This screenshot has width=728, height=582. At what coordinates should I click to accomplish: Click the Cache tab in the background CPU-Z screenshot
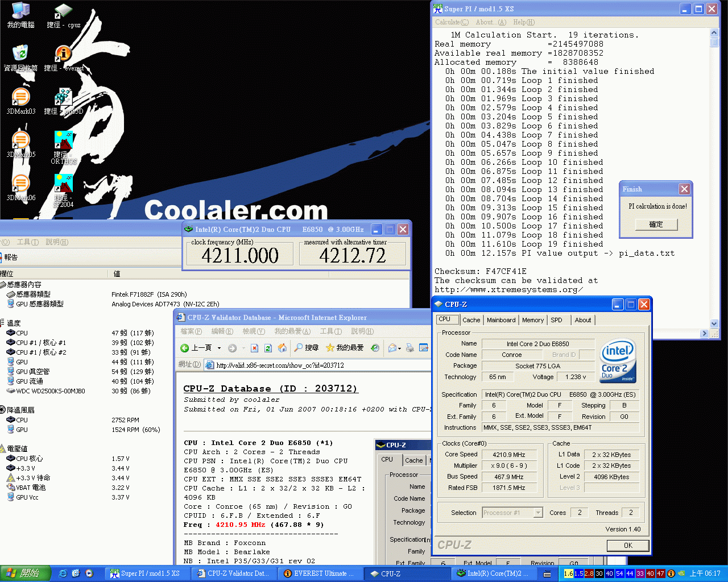tap(413, 460)
